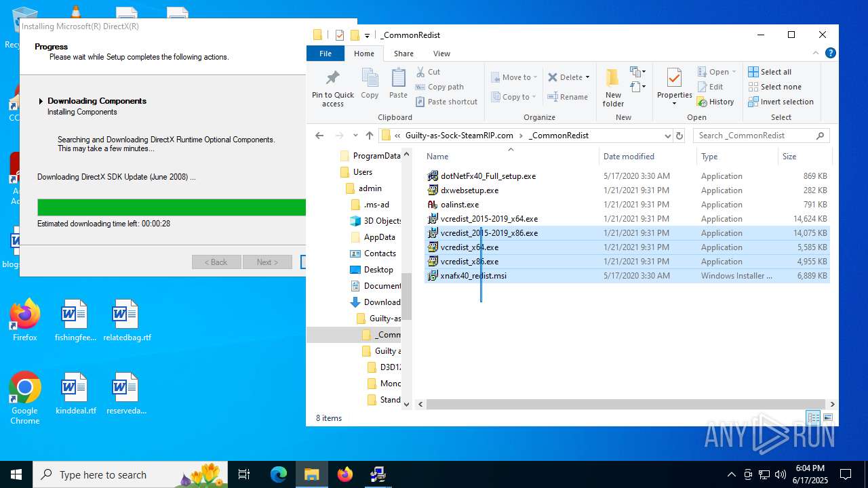Image resolution: width=868 pixels, height=488 pixels.
Task: Click the Search _CommonRedist field
Action: 760,136
